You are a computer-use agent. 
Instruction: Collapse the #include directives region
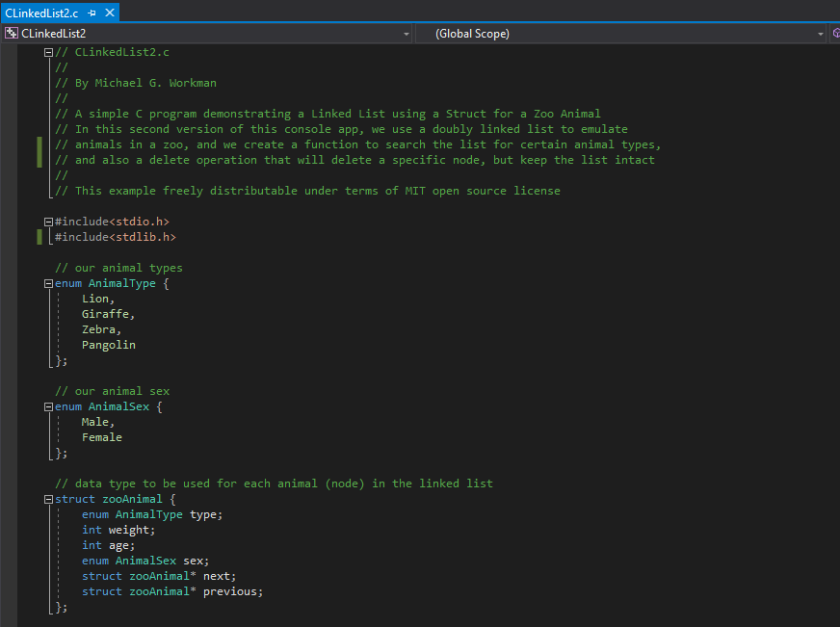click(47, 221)
